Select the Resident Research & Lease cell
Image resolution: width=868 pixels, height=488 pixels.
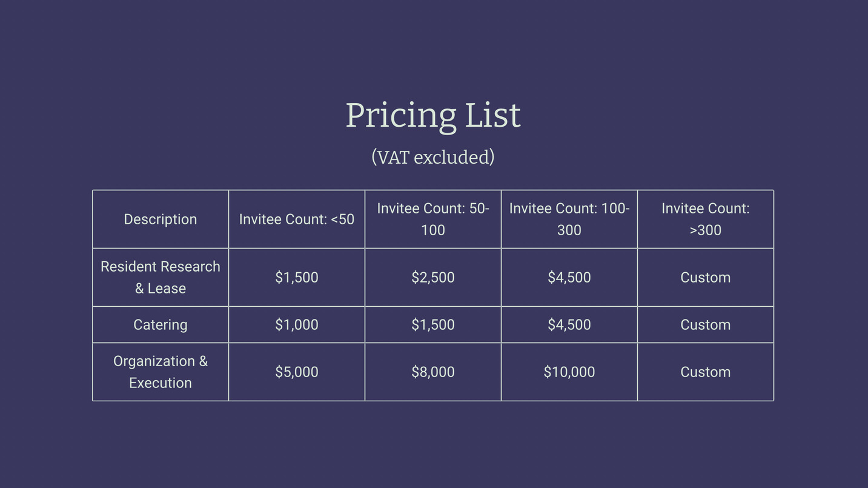pyautogui.click(x=161, y=278)
